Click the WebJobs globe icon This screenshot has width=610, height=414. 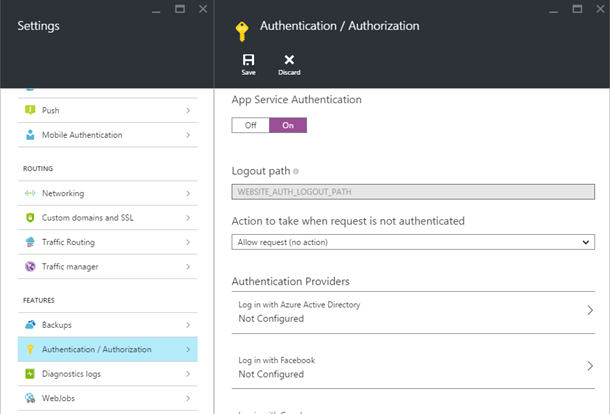[30, 398]
